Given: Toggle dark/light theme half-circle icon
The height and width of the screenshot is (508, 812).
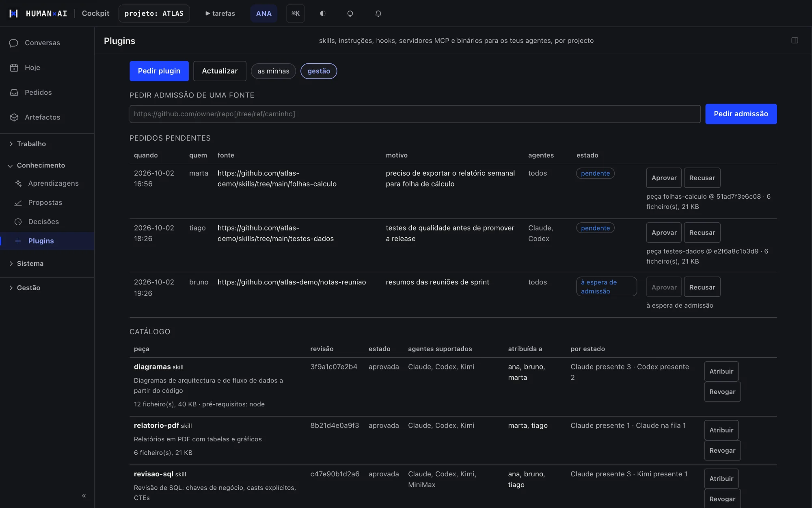Looking at the screenshot, I should [x=323, y=13].
